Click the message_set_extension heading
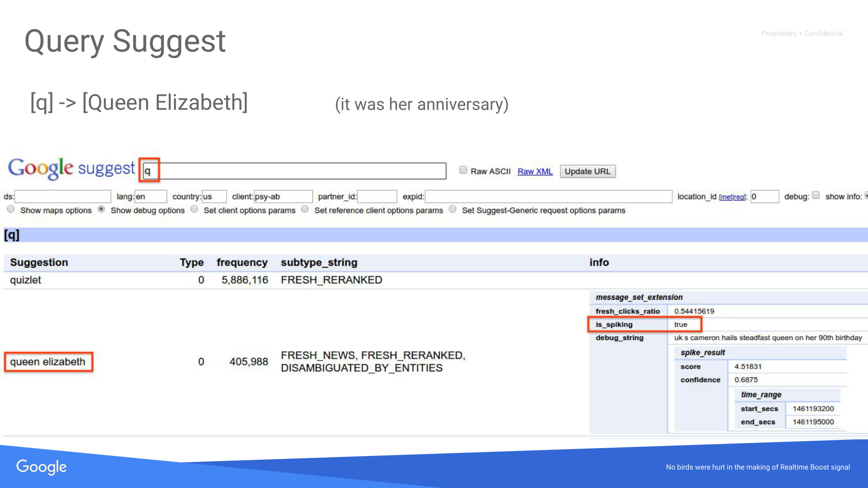 [639, 297]
